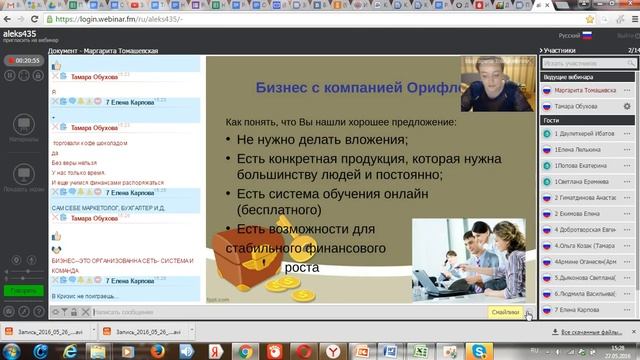Open Excel from the taskbar
640x360 pixels.
tap(420, 351)
